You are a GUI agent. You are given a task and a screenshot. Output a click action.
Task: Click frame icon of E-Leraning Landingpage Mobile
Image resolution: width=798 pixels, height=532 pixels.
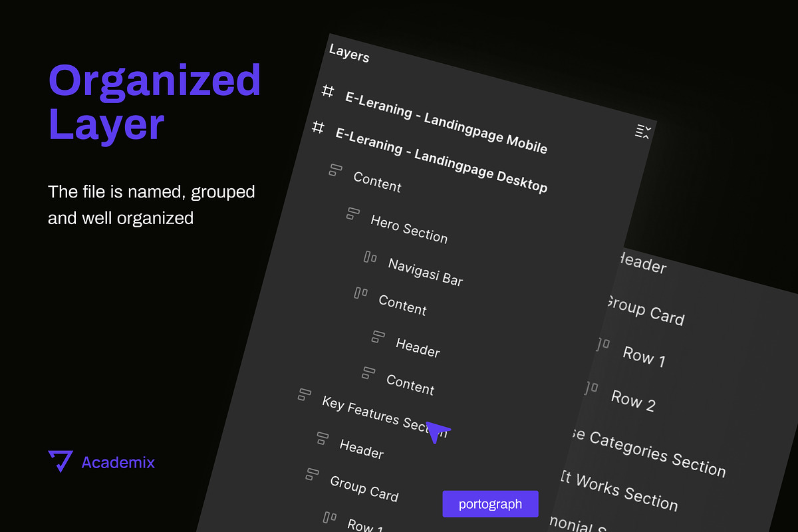tap(327, 91)
